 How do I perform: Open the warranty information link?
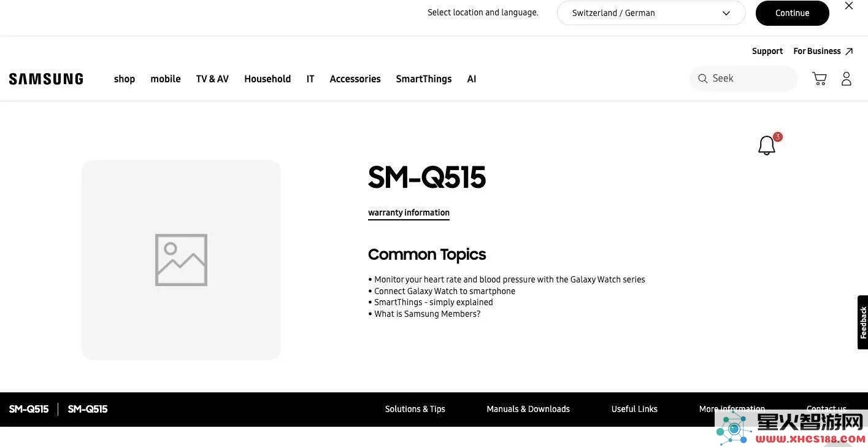click(x=409, y=212)
